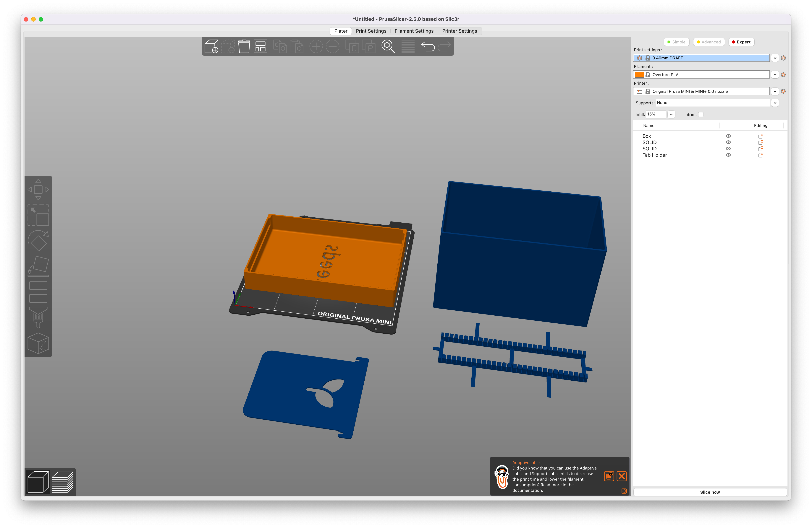The width and height of the screenshot is (812, 528).
Task: Open the Printer Settings tab
Action: (x=459, y=31)
